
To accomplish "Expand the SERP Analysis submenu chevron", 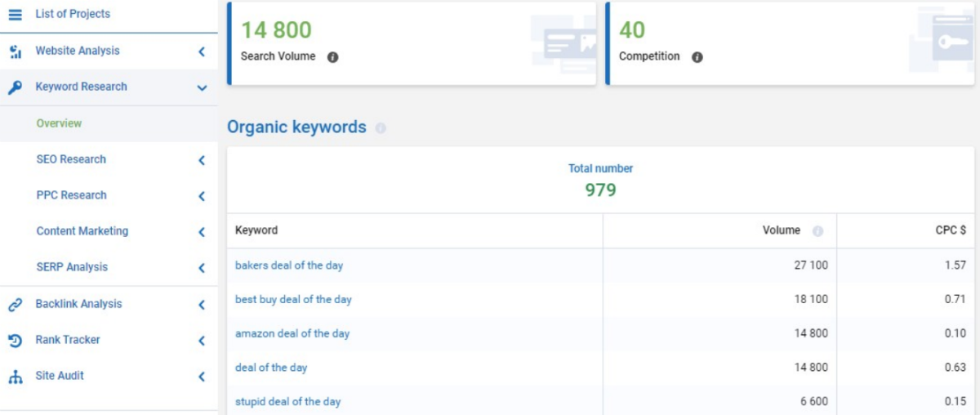I will 202,268.
